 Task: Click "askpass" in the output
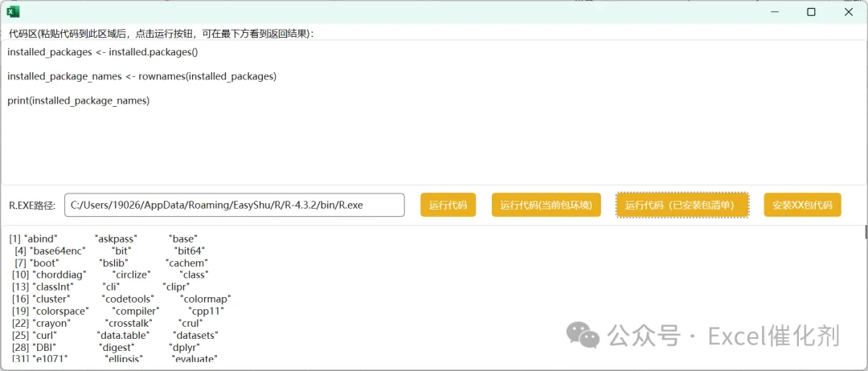[116, 238]
